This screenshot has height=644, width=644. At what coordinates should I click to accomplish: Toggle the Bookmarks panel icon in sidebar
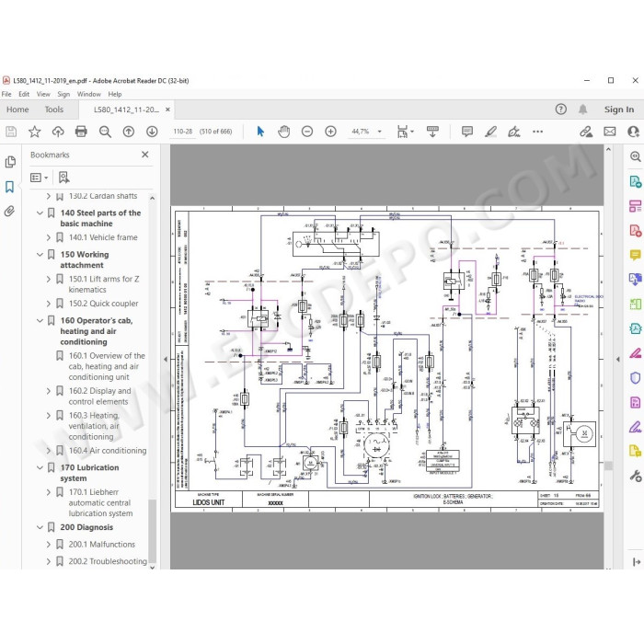9,187
